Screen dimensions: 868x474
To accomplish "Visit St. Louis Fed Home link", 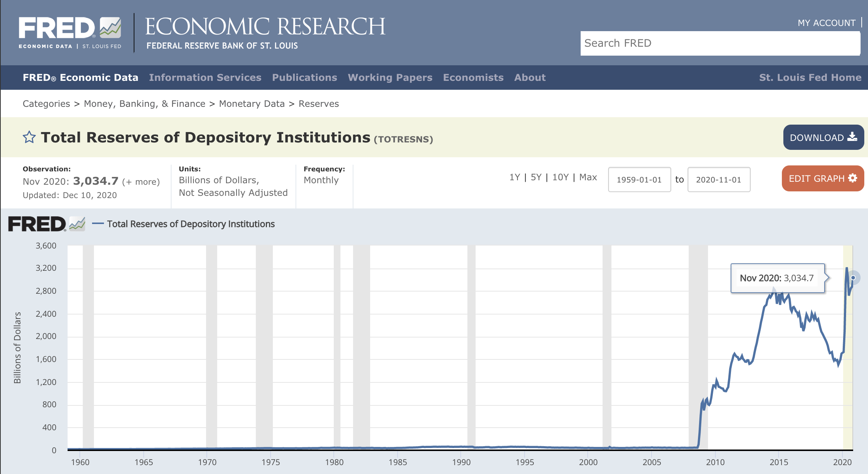I will click(810, 78).
